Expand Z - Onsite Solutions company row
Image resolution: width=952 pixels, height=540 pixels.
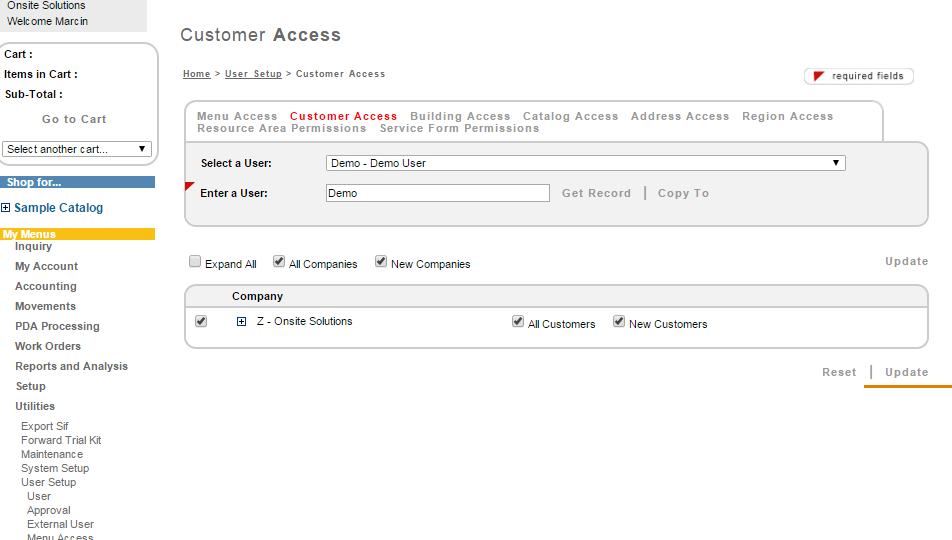(241, 322)
